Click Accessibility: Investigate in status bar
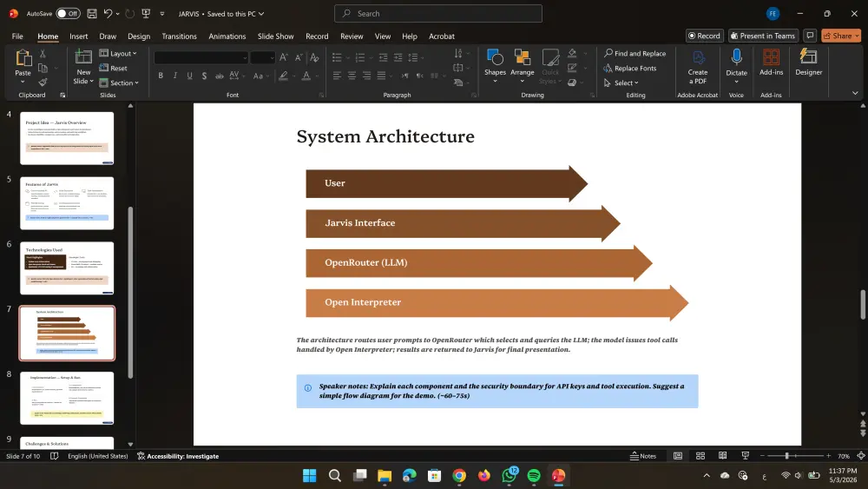 coord(178,456)
